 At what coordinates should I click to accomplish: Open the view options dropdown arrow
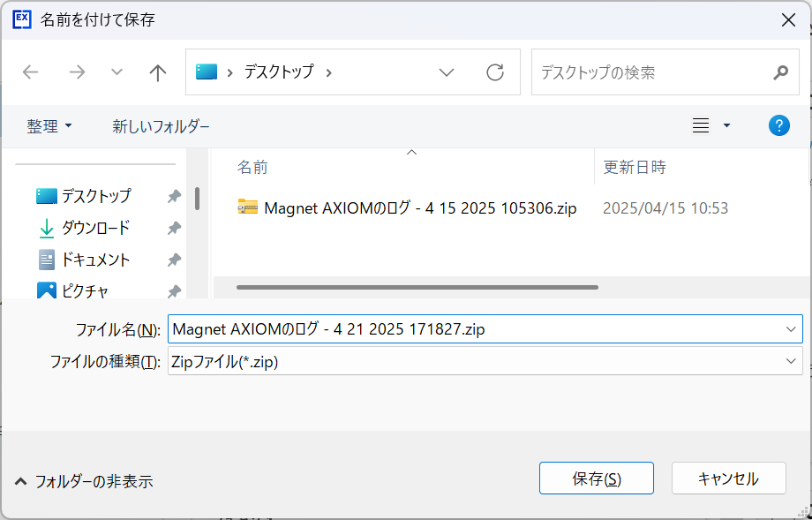(x=726, y=125)
